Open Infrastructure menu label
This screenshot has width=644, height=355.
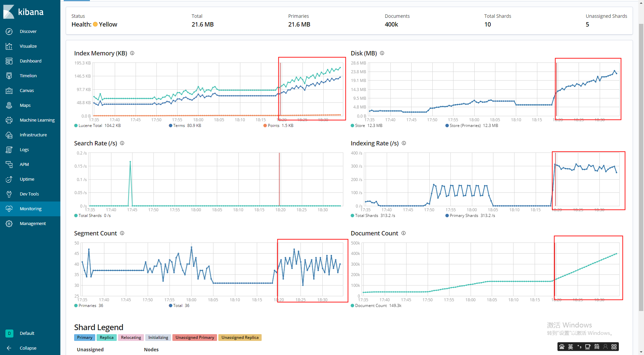33,135
